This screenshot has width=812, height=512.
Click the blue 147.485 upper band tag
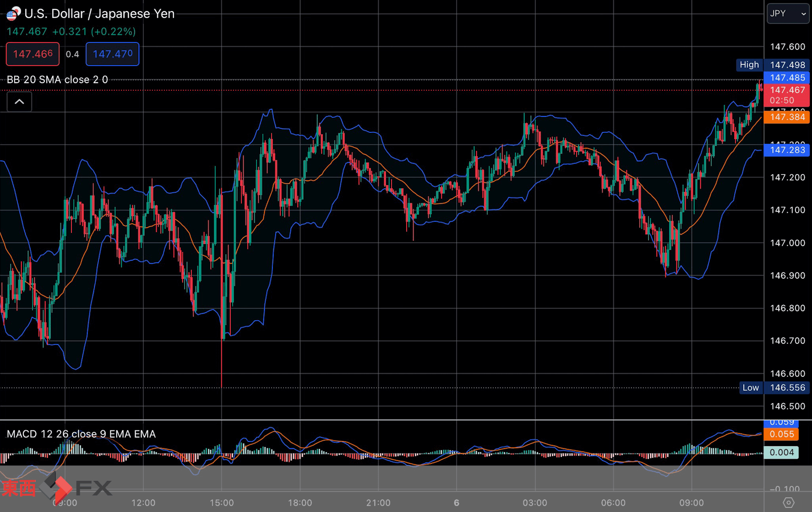787,78
